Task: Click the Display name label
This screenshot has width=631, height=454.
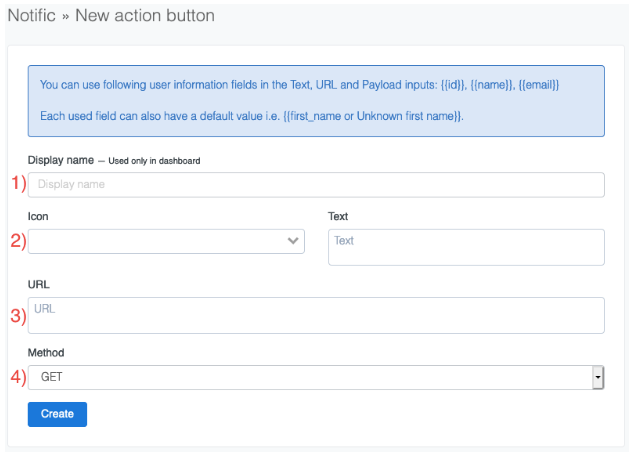Action: 61,160
